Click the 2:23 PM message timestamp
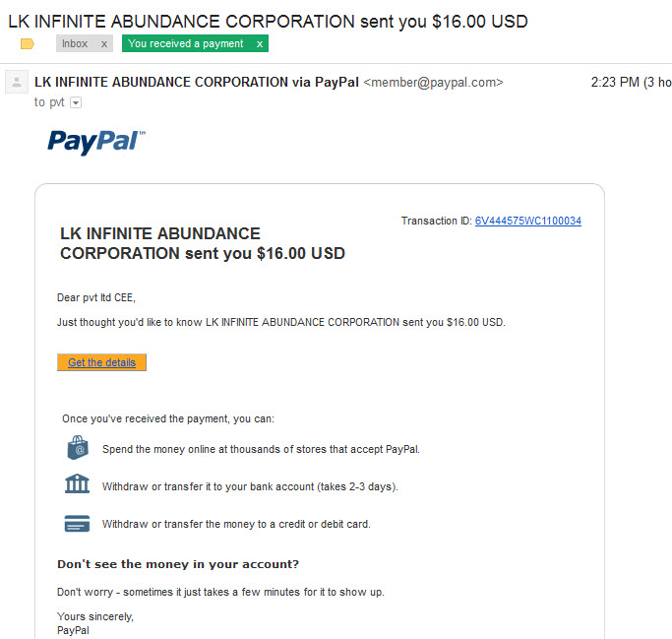Screen dimensions: 672x639 [615, 82]
